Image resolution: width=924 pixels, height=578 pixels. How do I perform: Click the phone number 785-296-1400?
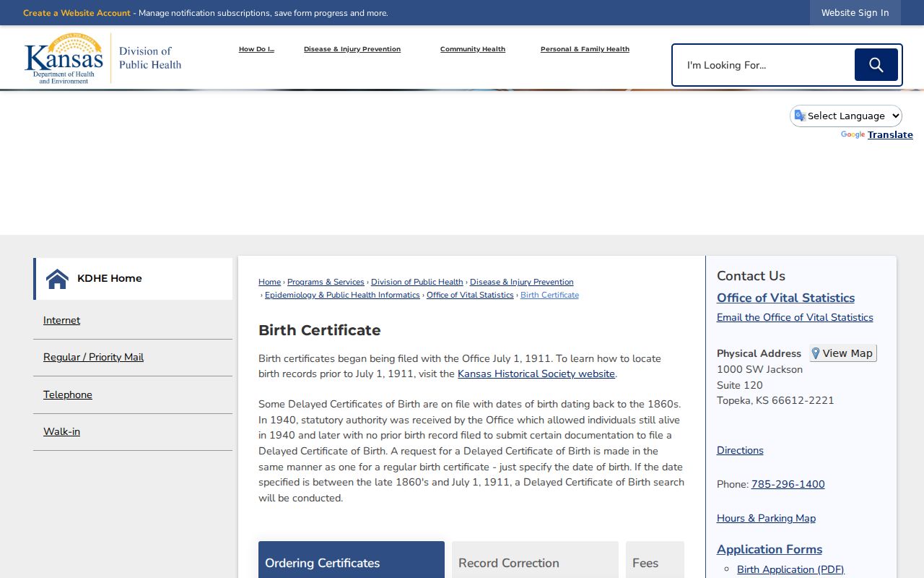[788, 485]
